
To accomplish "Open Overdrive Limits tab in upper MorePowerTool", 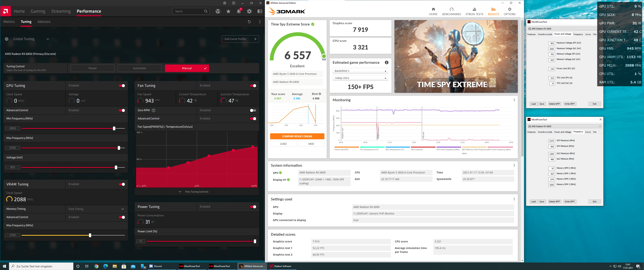I will 545,34.
